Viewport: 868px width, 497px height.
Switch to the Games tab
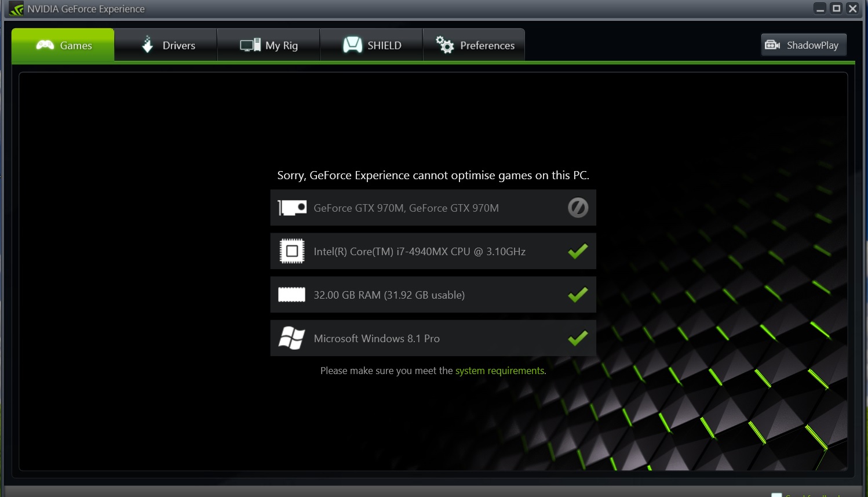(x=63, y=45)
